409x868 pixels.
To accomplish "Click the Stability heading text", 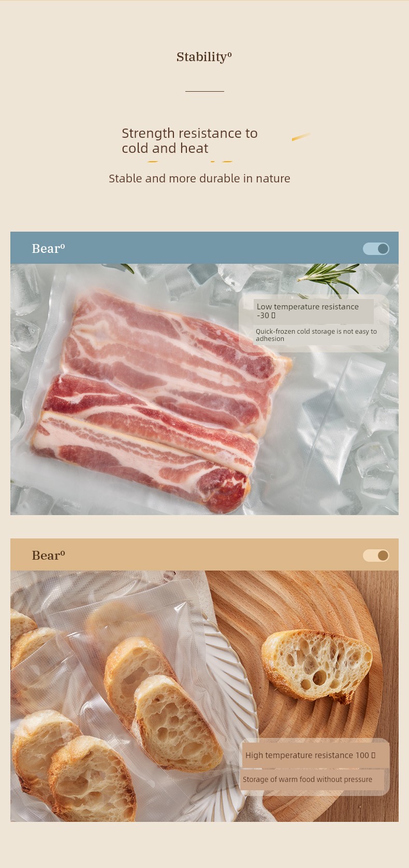I will pos(204,57).
